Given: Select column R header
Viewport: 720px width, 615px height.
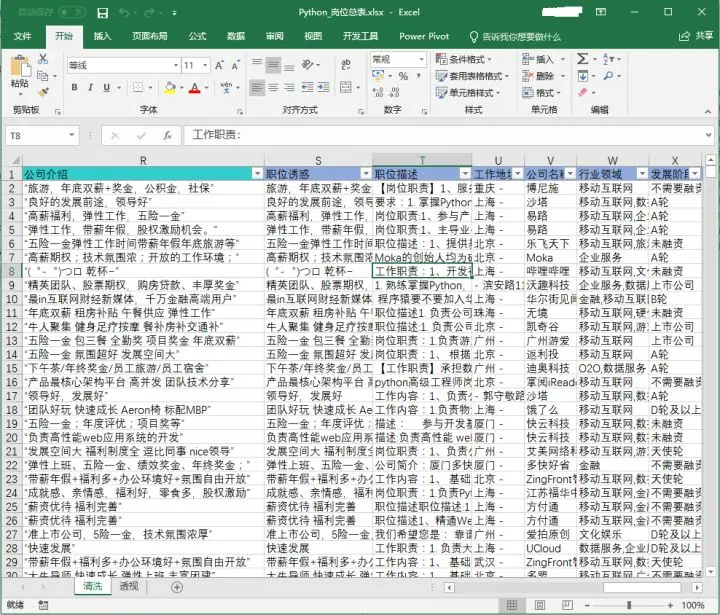Looking at the screenshot, I should [x=143, y=160].
